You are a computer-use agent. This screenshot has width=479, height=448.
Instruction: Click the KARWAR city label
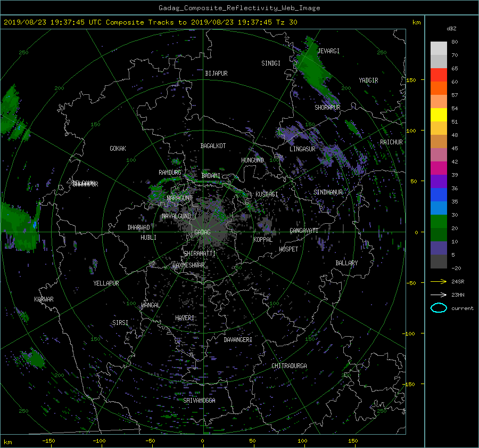[x=44, y=299]
